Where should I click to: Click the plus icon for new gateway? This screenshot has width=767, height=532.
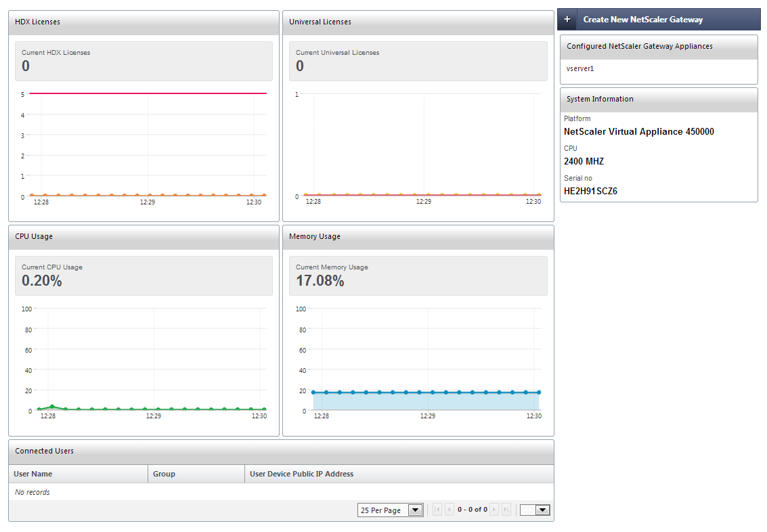point(567,20)
